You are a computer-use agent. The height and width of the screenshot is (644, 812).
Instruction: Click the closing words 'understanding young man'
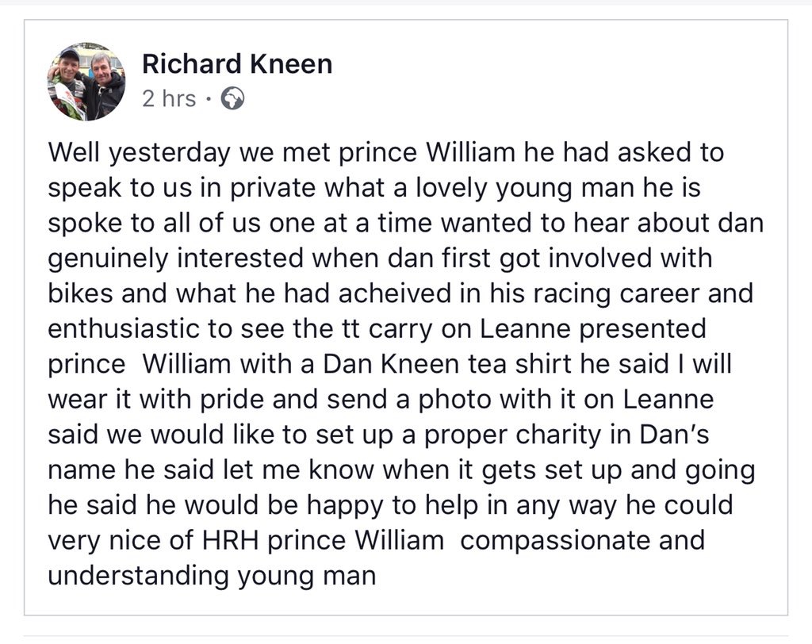[x=212, y=576]
